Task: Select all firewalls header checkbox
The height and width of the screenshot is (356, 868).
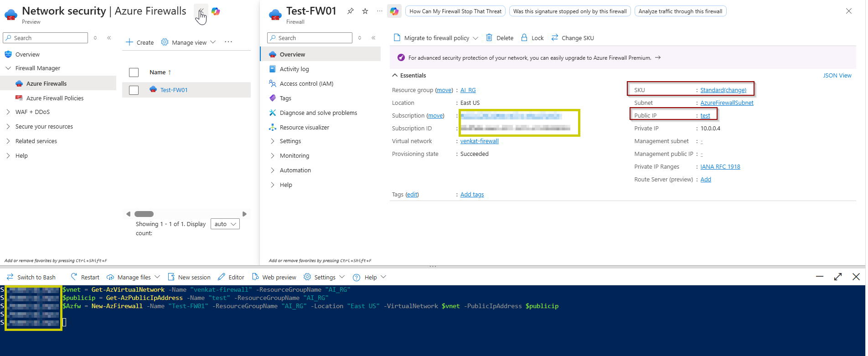Action: point(134,72)
